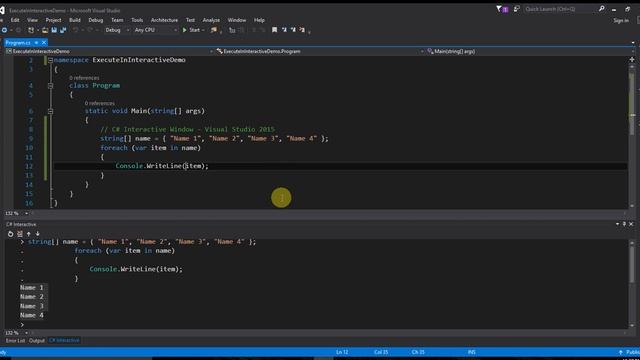640x360 pixels.
Task: Click the Save All toolbar icon
Action: [63, 30]
